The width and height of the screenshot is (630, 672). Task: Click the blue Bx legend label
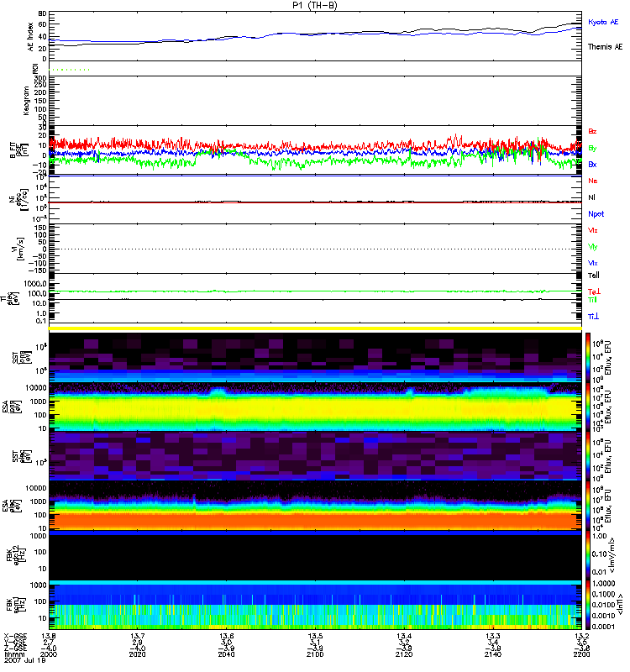pyautogui.click(x=592, y=164)
